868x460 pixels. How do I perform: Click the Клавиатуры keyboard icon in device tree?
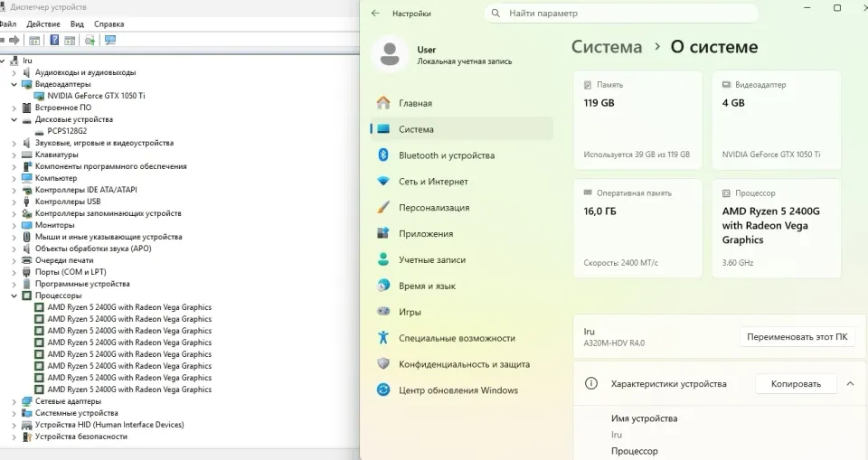[26, 155]
